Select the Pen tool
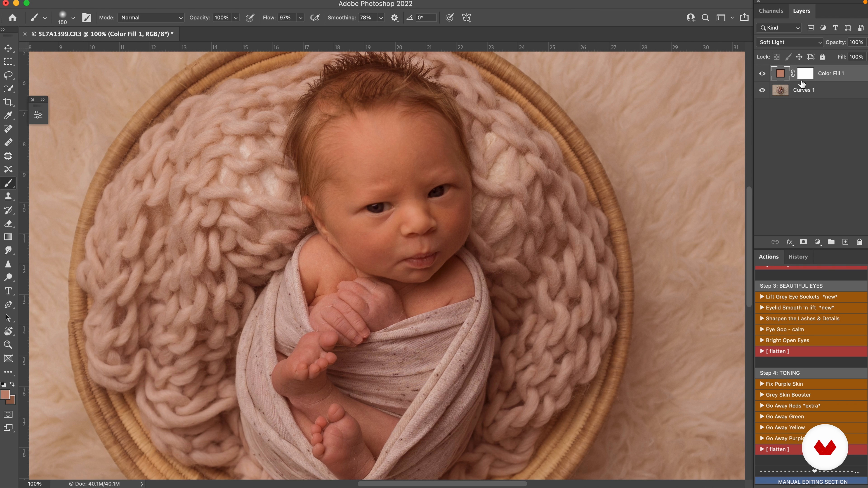Screen dimensions: 868x488 pos(8,305)
